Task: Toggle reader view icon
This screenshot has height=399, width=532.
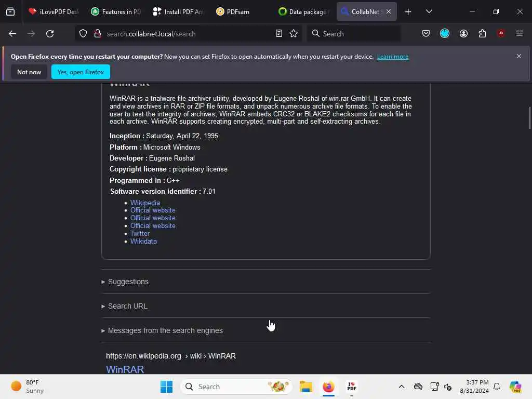Action: coord(279,34)
